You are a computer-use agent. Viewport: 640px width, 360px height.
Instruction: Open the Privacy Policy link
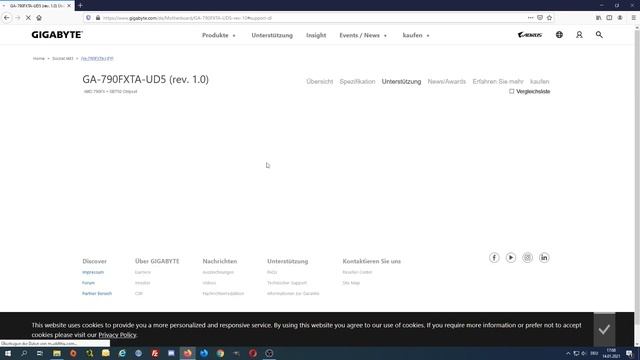pyautogui.click(x=117, y=335)
